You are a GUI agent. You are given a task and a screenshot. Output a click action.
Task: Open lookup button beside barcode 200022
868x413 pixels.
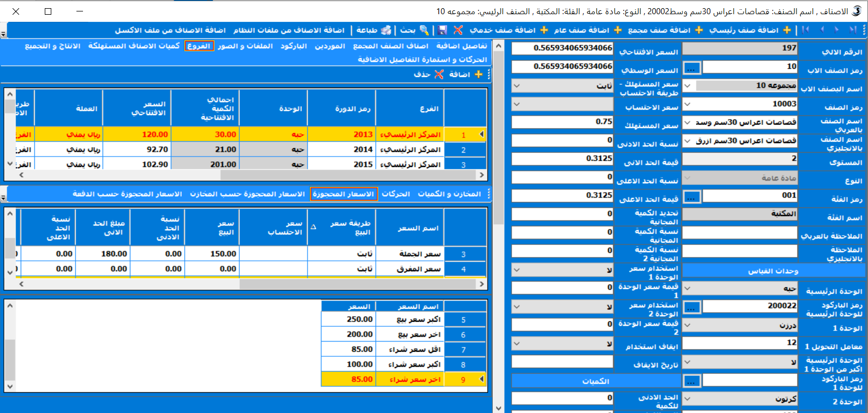pyautogui.click(x=692, y=307)
